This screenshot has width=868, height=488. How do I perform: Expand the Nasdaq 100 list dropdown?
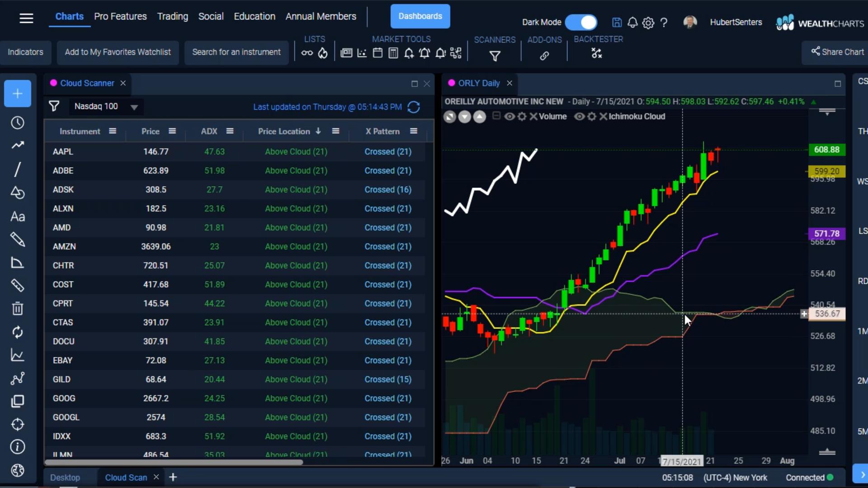click(x=134, y=107)
